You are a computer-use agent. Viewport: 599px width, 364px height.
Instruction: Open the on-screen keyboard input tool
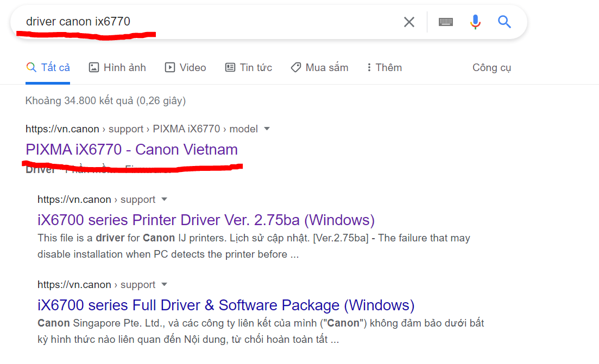tap(446, 22)
